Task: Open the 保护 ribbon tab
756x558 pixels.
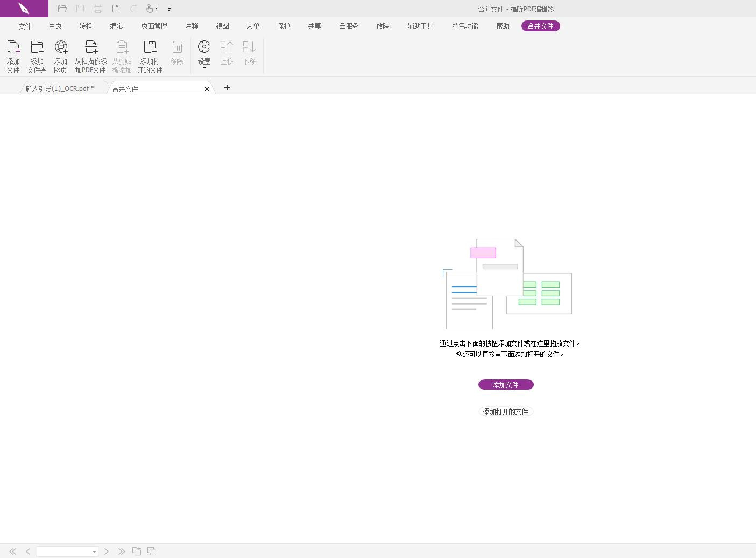Action: click(x=284, y=26)
